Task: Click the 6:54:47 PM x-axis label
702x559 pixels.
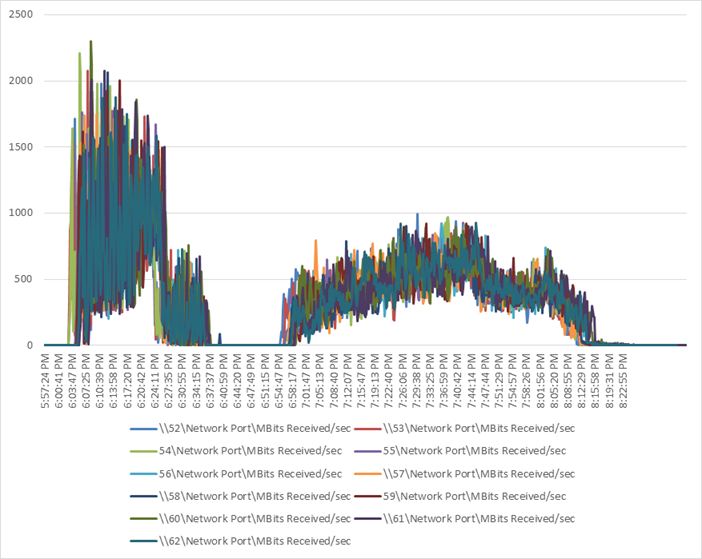Action: pos(278,381)
